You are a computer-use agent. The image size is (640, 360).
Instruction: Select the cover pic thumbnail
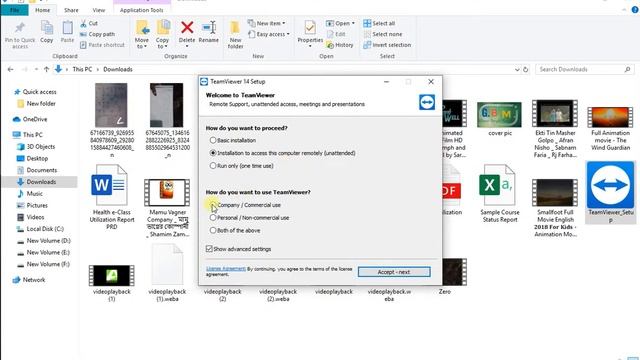point(500,115)
